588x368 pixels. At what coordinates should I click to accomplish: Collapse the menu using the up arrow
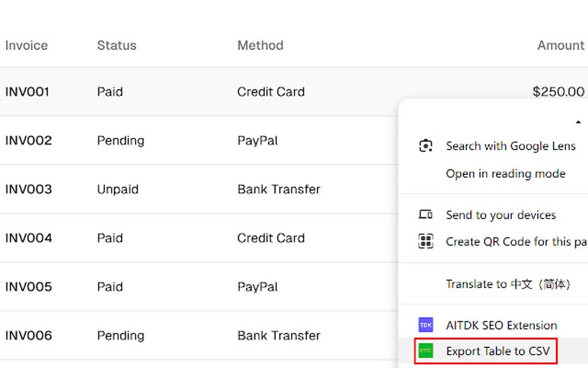point(579,122)
